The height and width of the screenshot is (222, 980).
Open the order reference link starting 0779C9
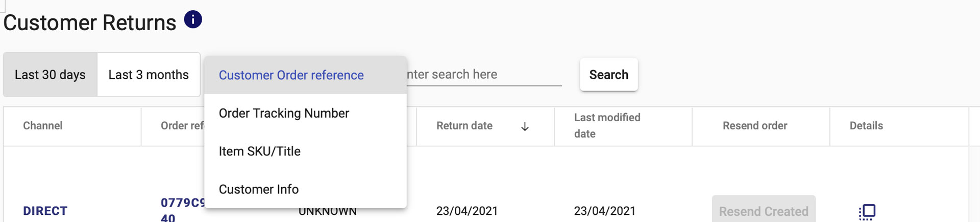click(x=182, y=204)
